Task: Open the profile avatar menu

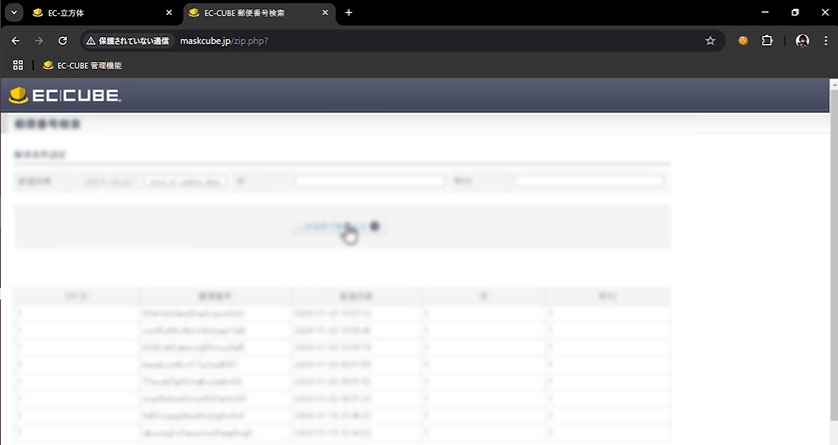Action: (802, 41)
